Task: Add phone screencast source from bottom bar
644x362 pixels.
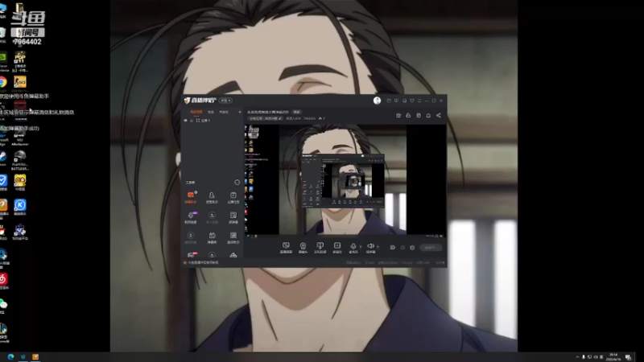Action: (x=320, y=248)
